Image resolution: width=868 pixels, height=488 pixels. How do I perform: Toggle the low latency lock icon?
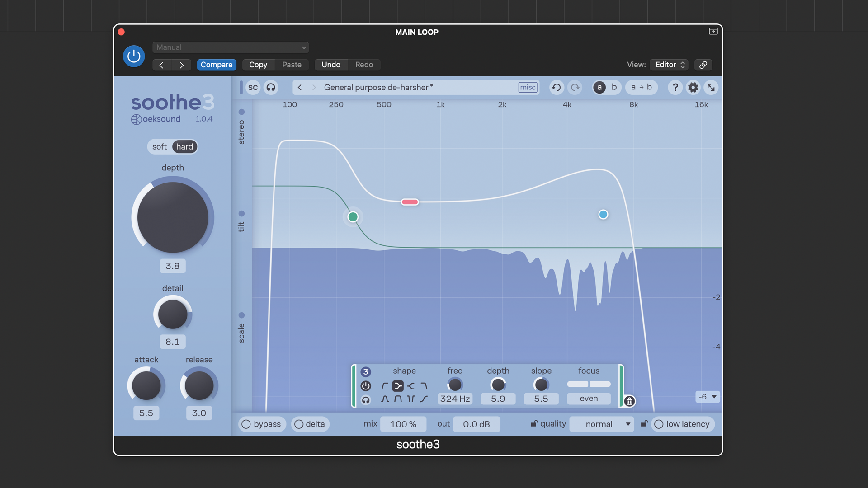pyautogui.click(x=644, y=424)
